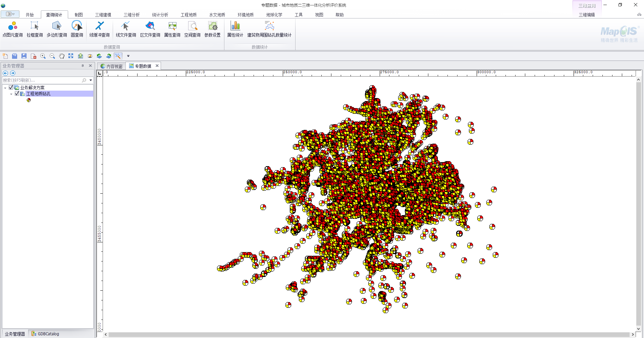Open the 统计分析 ribbon tab
This screenshot has height=338, width=644.
click(160, 15)
